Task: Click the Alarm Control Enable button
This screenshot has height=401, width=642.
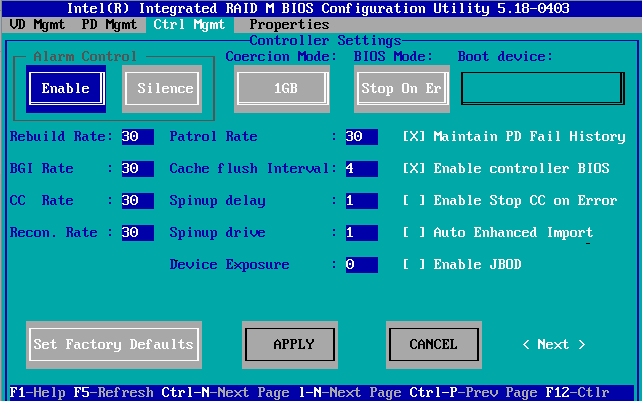Action: (x=66, y=88)
